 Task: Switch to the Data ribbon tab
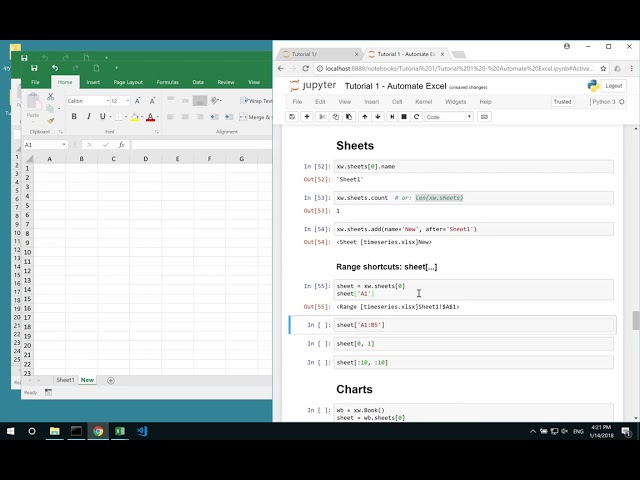click(x=198, y=82)
